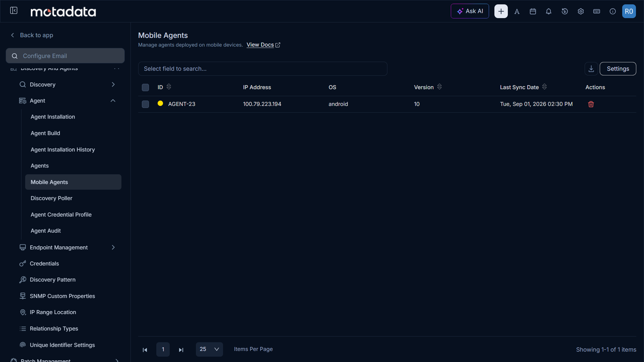Toggle the select-all header checkbox
Viewport: 644px width, 362px height.
tap(145, 87)
